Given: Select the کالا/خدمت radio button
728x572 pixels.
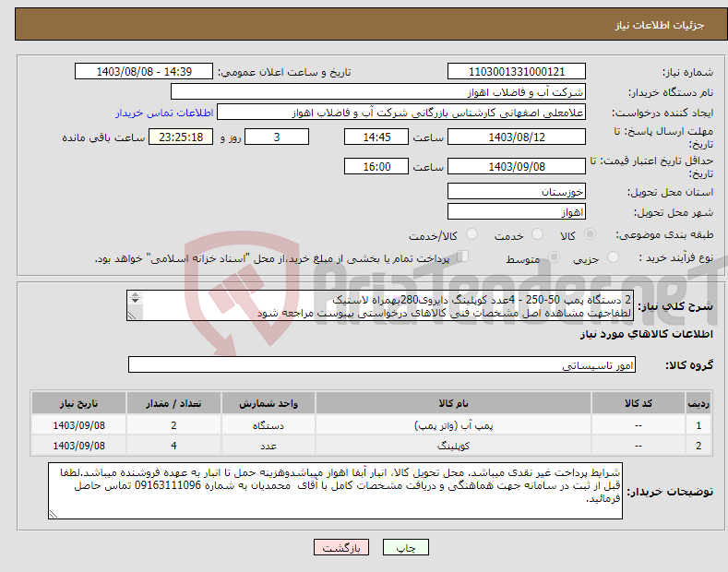Looking at the screenshot, I should (471, 234).
